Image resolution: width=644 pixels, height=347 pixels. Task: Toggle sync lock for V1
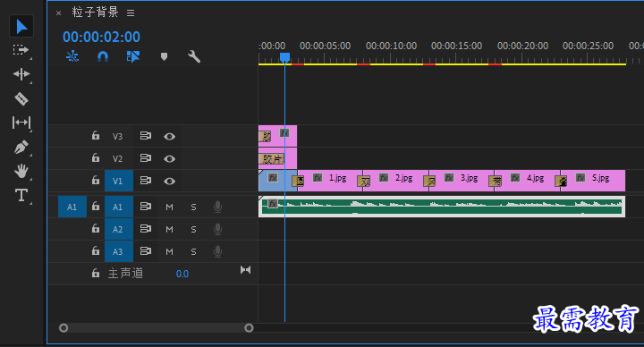tap(146, 181)
